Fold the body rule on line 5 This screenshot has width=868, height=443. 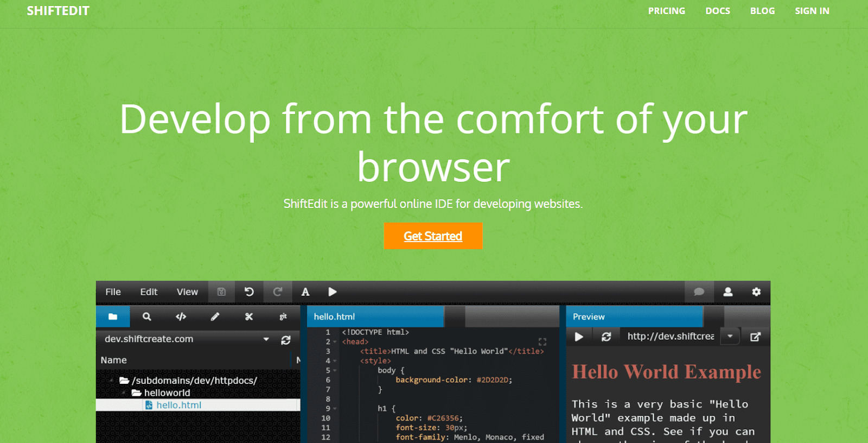click(335, 370)
